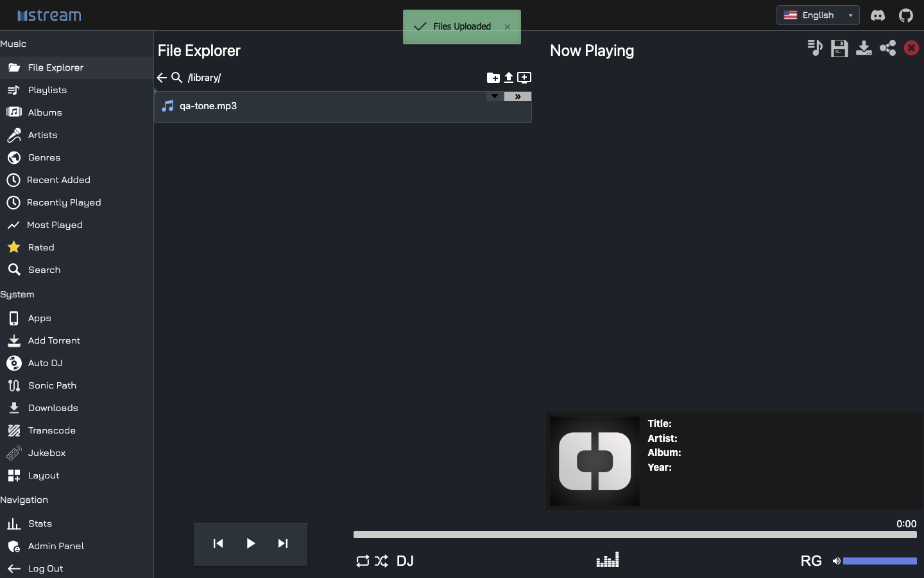924x578 pixels.
Task: Open File Explorer in sidebar
Action: 76,67
